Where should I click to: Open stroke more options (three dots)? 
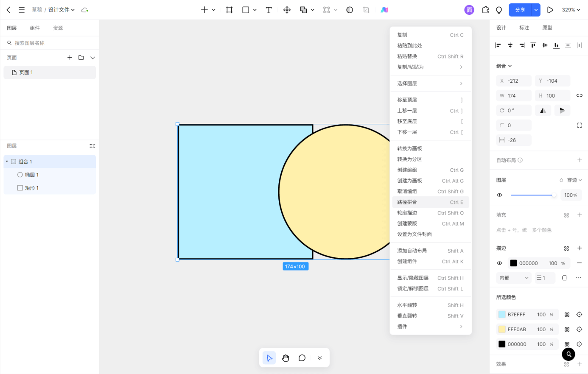click(x=579, y=278)
